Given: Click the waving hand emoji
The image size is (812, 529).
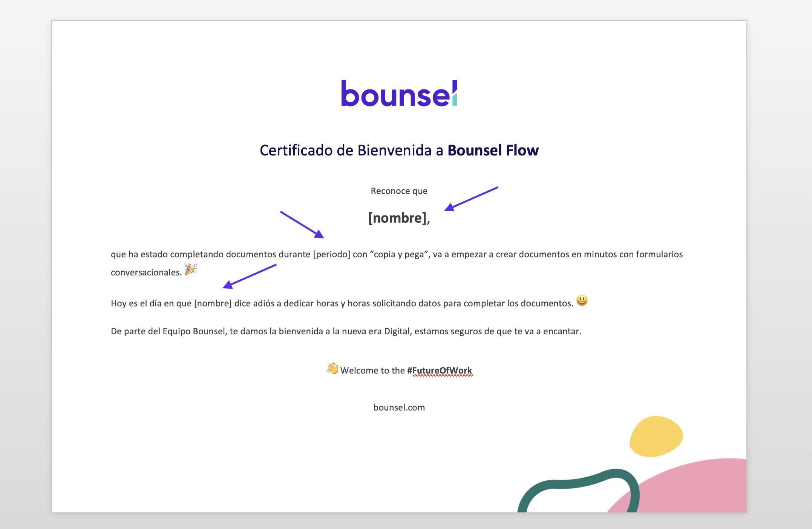Looking at the screenshot, I should tap(332, 368).
